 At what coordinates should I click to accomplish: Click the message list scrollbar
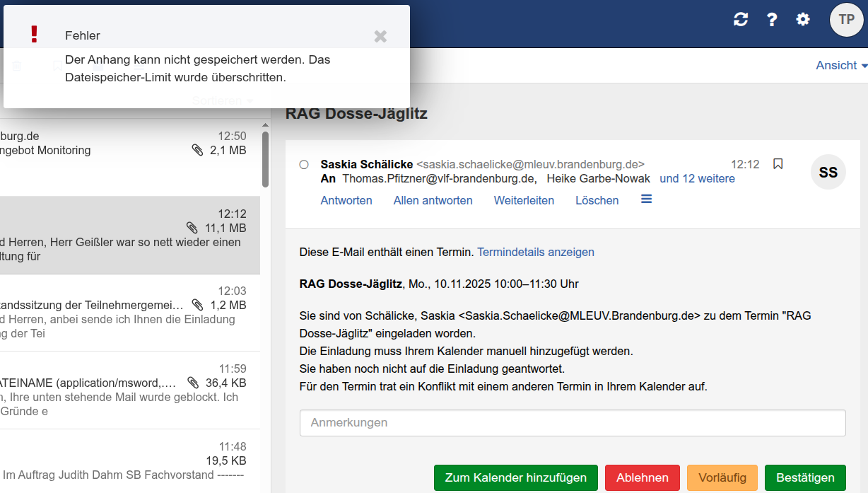coord(265,159)
